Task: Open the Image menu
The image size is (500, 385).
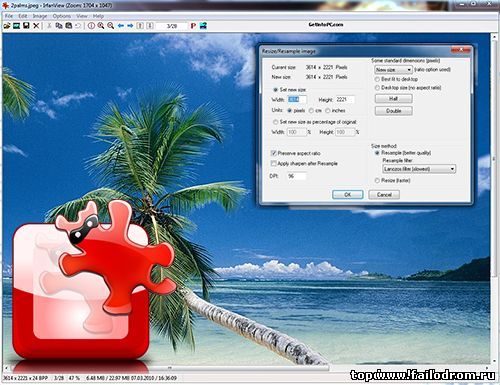Action: click(x=40, y=16)
